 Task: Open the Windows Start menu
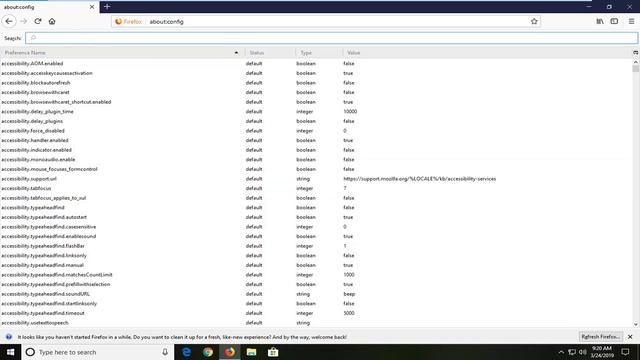tap(11, 352)
